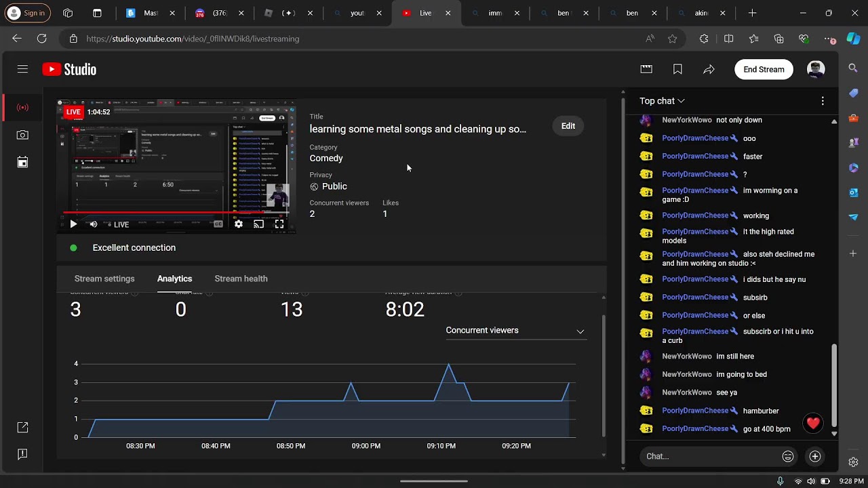The height and width of the screenshot is (488, 868).
Task: Click the Split screen icon
Action: pyautogui.click(x=729, y=39)
